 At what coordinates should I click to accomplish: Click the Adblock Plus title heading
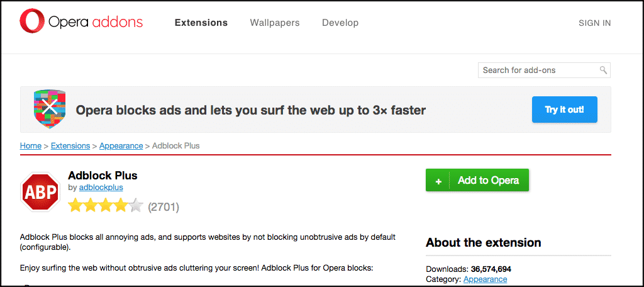[103, 176]
